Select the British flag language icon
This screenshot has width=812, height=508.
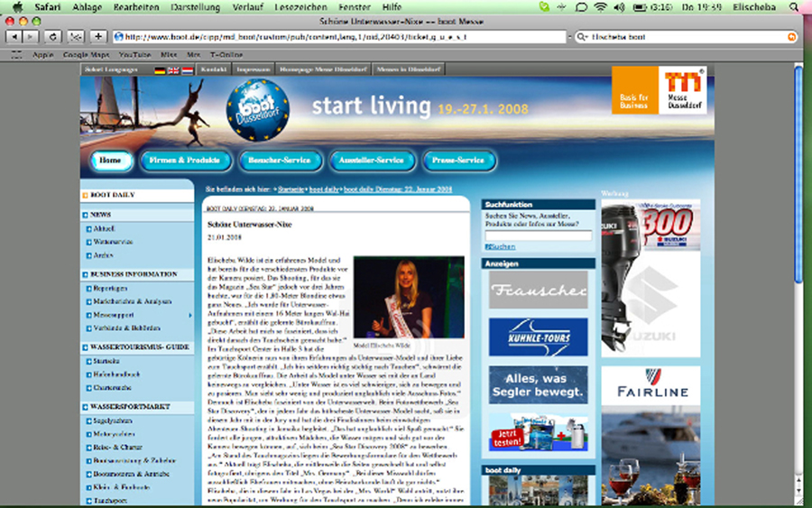coord(172,69)
